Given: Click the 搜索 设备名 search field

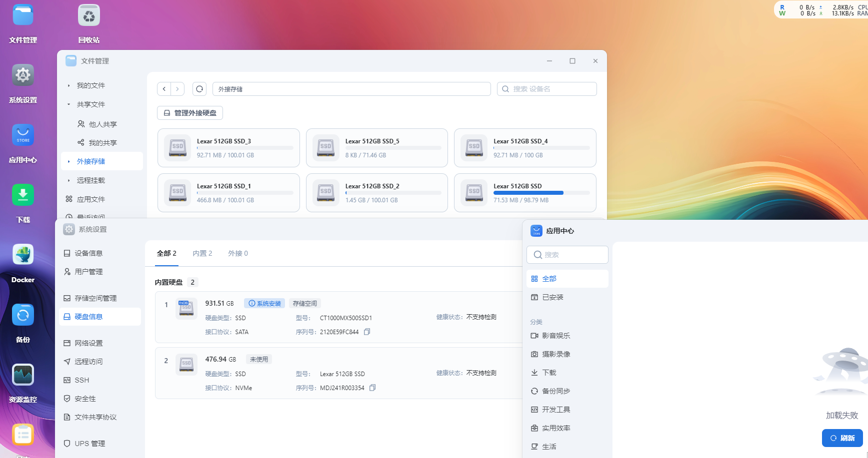Looking at the screenshot, I should click(546, 88).
